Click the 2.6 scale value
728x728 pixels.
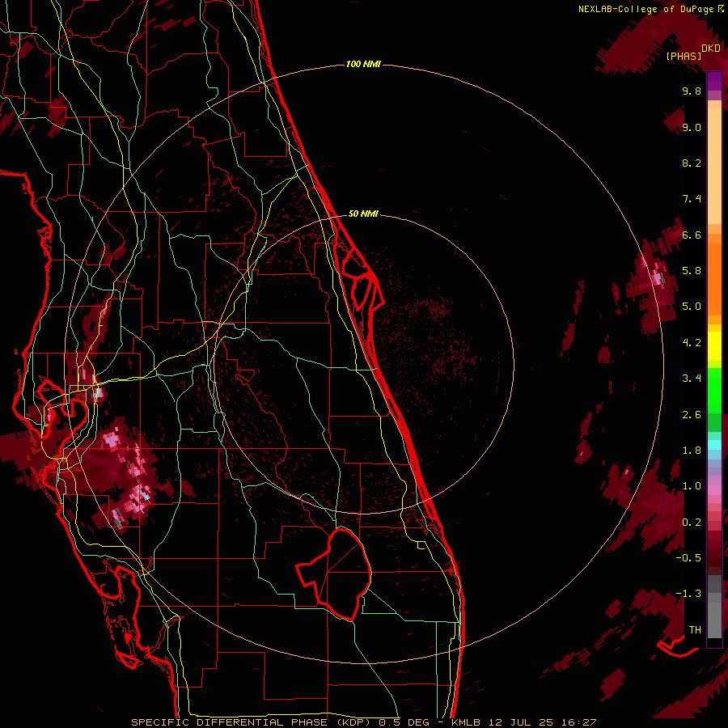click(692, 415)
